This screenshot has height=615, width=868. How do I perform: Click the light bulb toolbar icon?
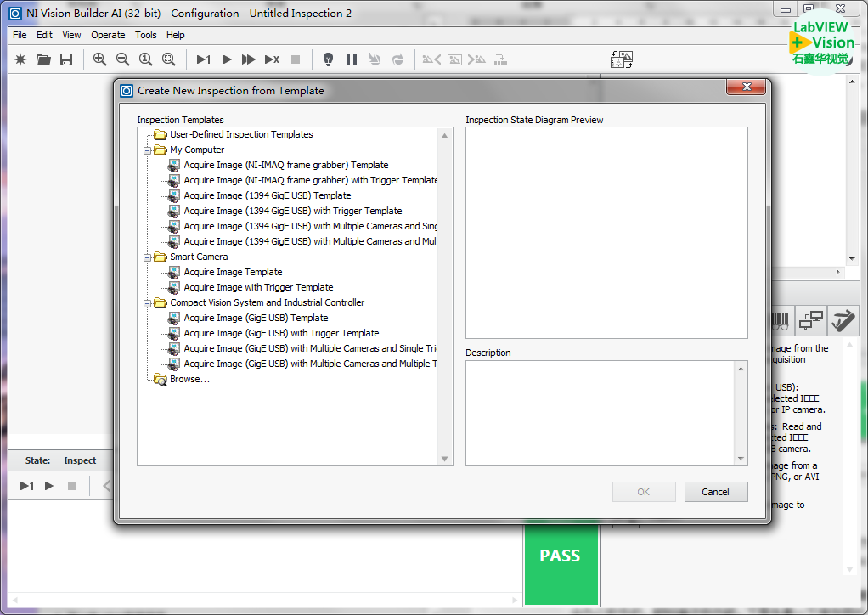[x=328, y=59]
